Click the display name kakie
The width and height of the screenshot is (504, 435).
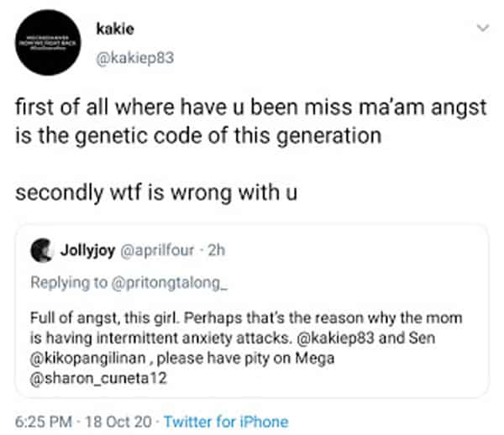[115, 29]
